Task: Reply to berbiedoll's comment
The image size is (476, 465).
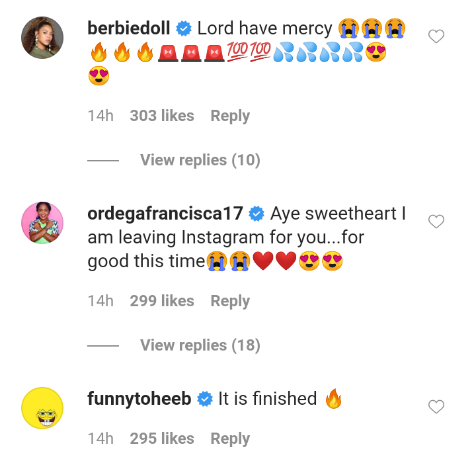Action: click(x=230, y=116)
